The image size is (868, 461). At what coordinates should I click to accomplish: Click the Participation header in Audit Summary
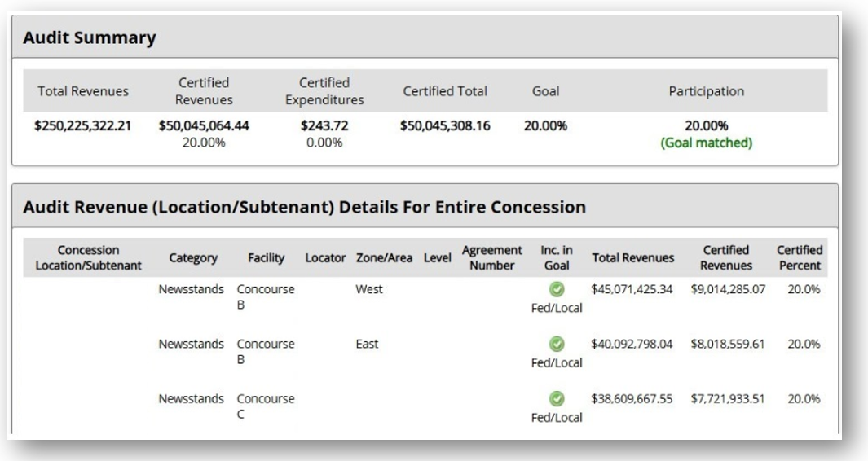707,91
